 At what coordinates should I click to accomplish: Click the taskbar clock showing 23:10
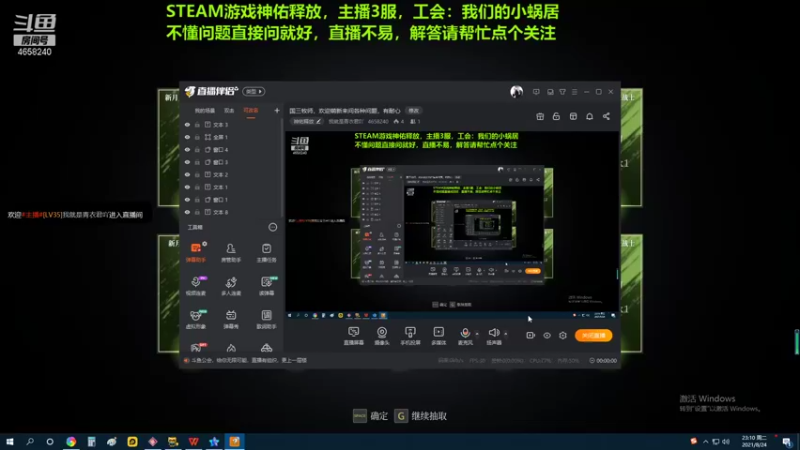coord(754,441)
